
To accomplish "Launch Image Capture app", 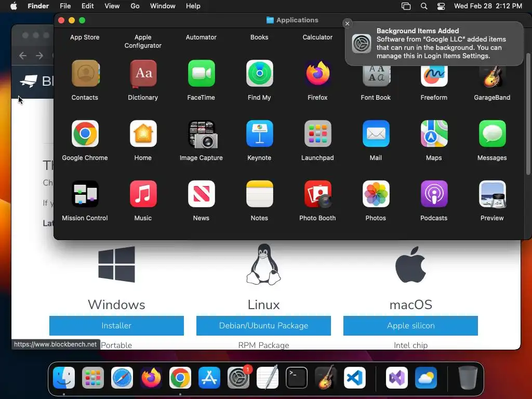I will [203, 135].
